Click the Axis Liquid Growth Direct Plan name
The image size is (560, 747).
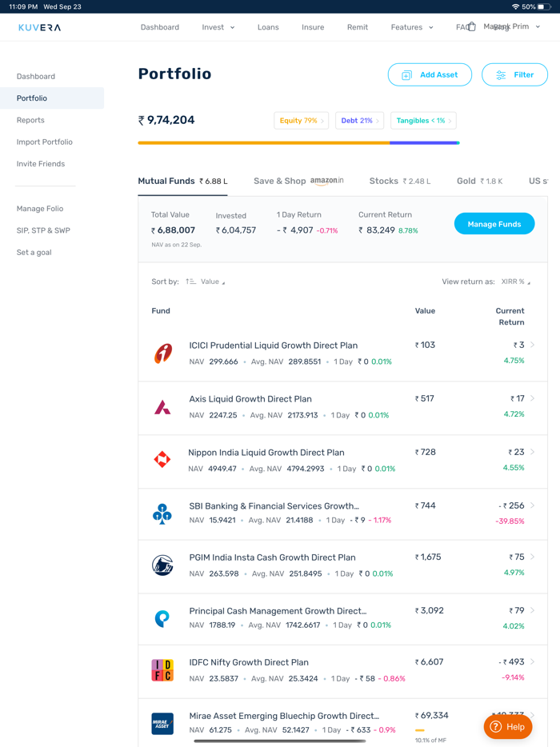(x=250, y=399)
